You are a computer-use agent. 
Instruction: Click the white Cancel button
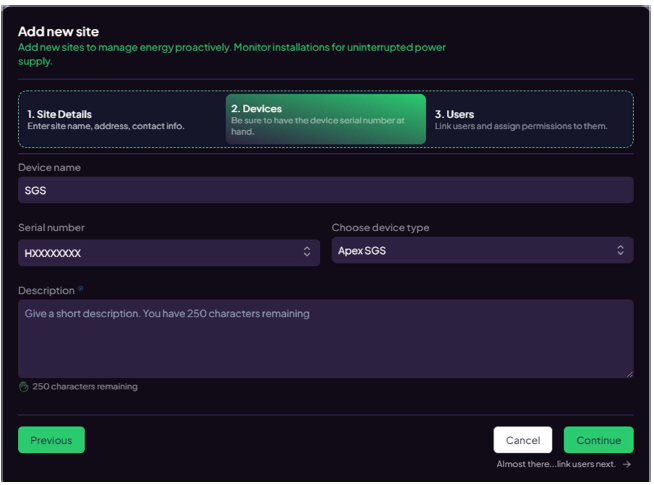tap(523, 440)
